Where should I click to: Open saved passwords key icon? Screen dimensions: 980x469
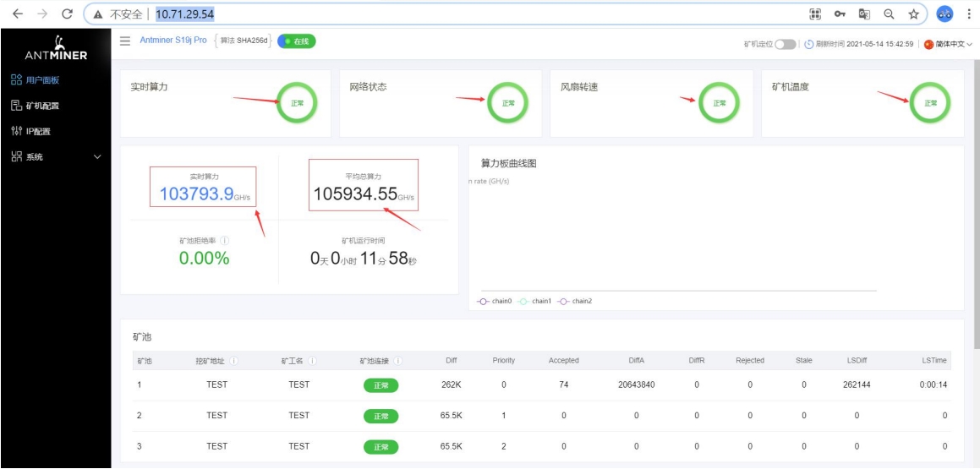[840, 14]
